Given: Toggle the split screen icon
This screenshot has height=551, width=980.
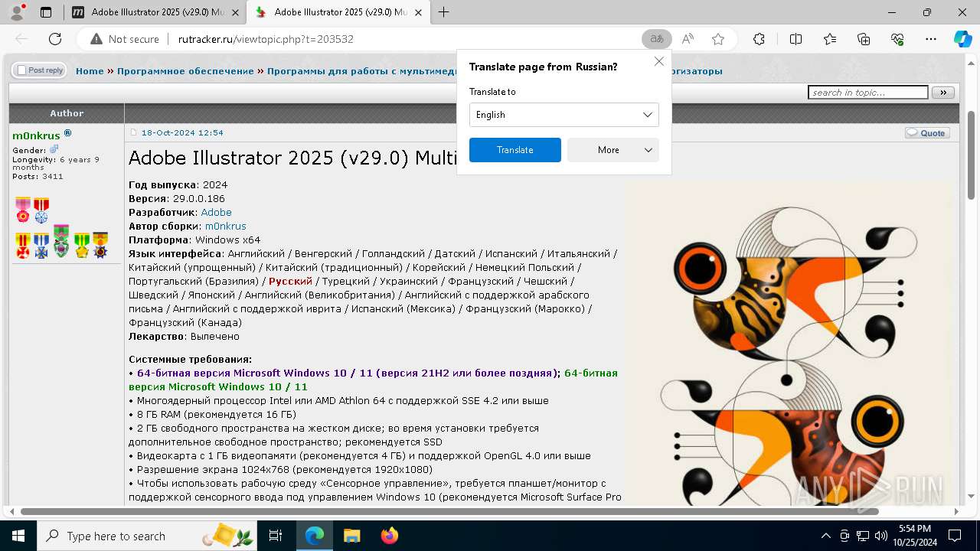Looking at the screenshot, I should [795, 39].
